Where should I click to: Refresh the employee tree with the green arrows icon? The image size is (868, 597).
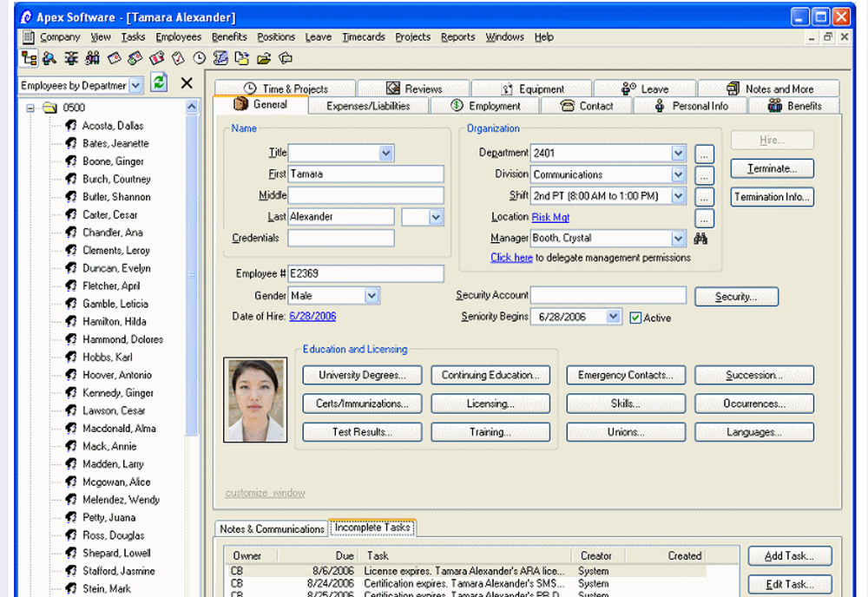159,83
